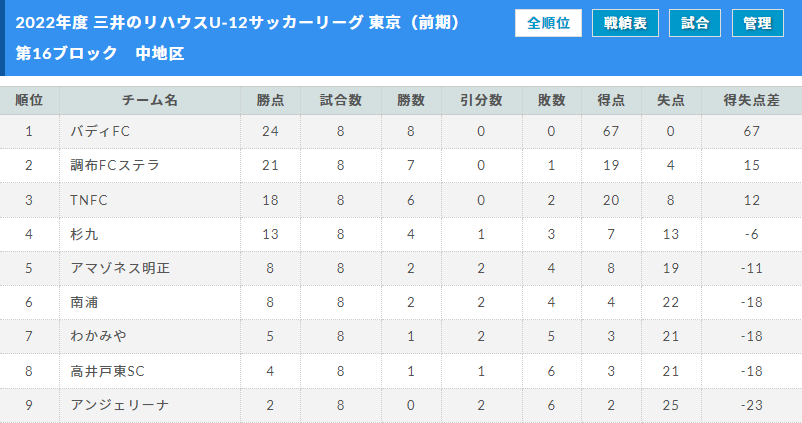The width and height of the screenshot is (802, 423).
Task: Select team name 杉九
Action: pyautogui.click(x=84, y=234)
